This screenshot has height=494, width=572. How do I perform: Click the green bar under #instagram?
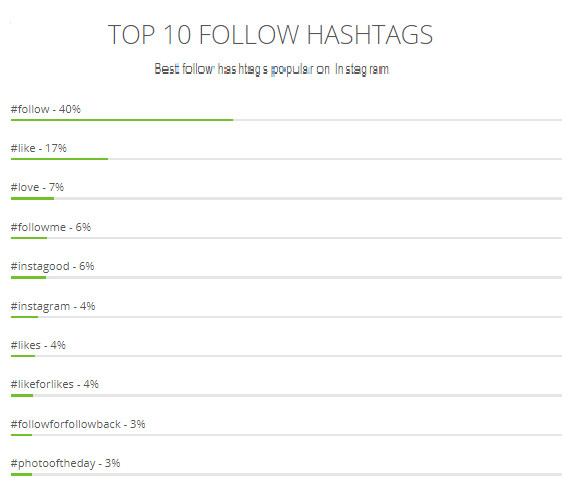click(x=24, y=317)
